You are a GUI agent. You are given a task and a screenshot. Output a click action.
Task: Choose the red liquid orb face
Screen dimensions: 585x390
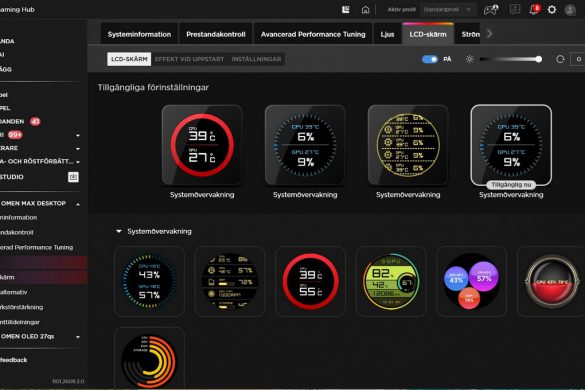pos(551,281)
